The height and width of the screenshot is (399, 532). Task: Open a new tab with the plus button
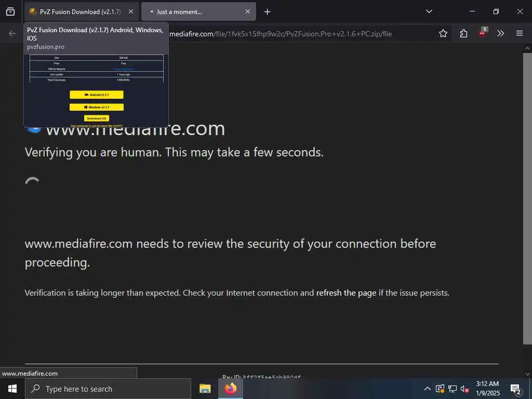[268, 12]
